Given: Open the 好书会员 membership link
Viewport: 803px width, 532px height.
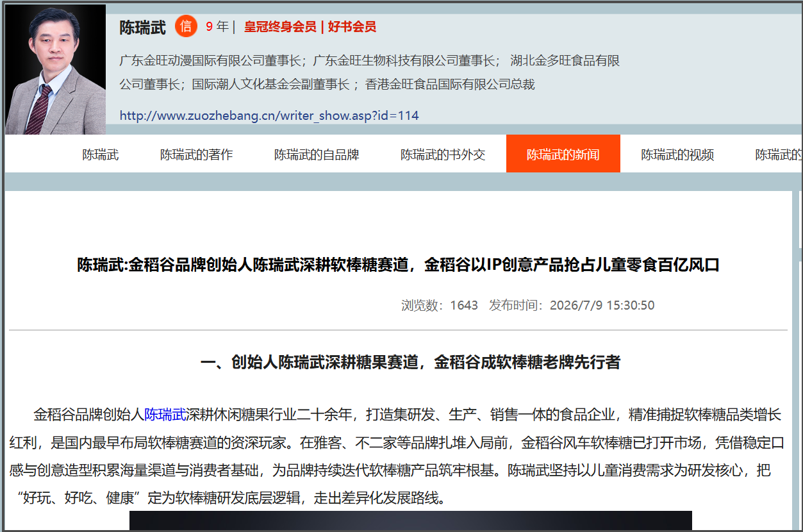Looking at the screenshot, I should [x=352, y=27].
